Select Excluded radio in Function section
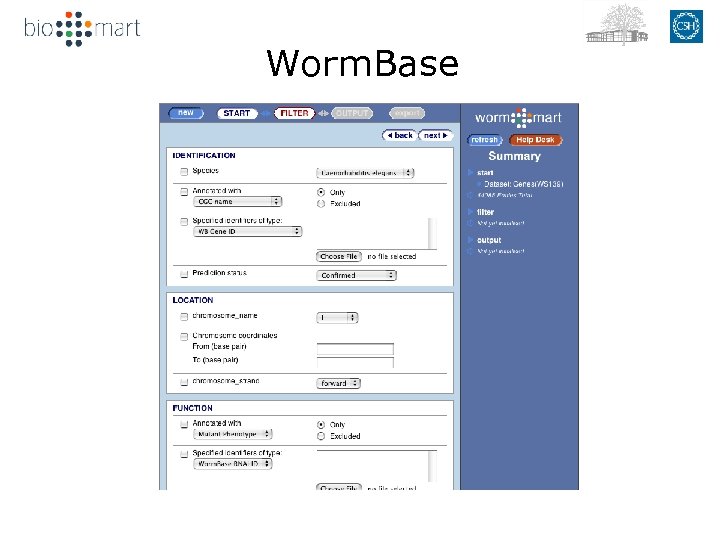 pos(321,436)
